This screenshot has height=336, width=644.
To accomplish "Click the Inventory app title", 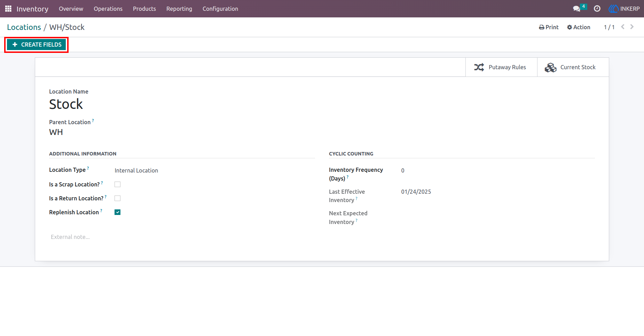I will tap(32, 9).
